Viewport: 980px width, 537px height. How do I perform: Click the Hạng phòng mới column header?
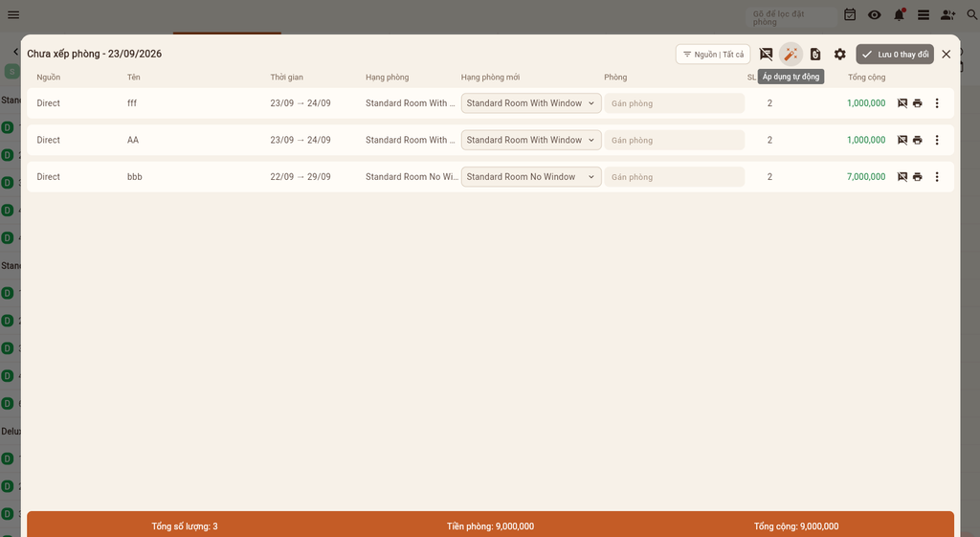(491, 77)
